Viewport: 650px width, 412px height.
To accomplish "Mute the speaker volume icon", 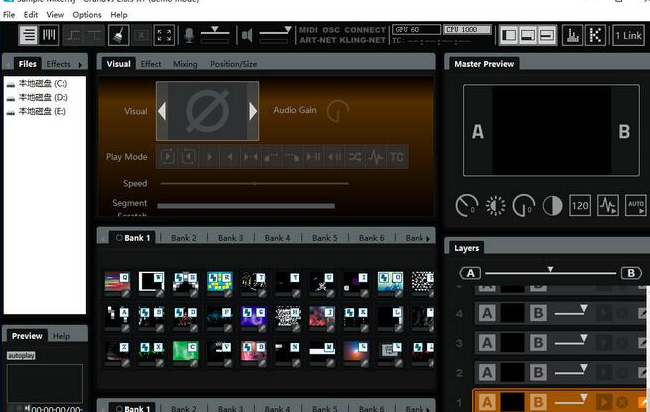I will (x=247, y=36).
